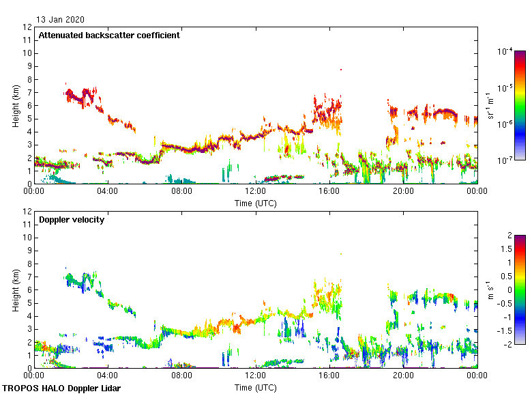Click the 12:00 tick on the backscatter time axis
This screenshot has height=396, width=532.
[255, 192]
